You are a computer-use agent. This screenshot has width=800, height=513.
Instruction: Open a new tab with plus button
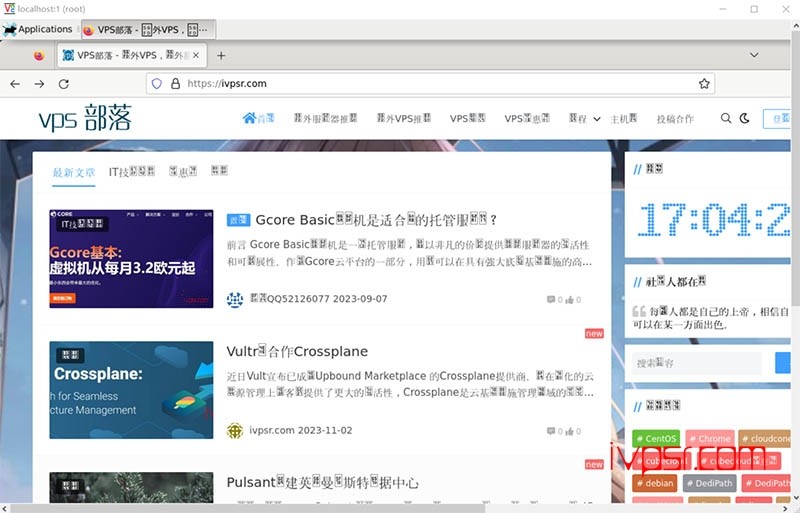click(221, 55)
